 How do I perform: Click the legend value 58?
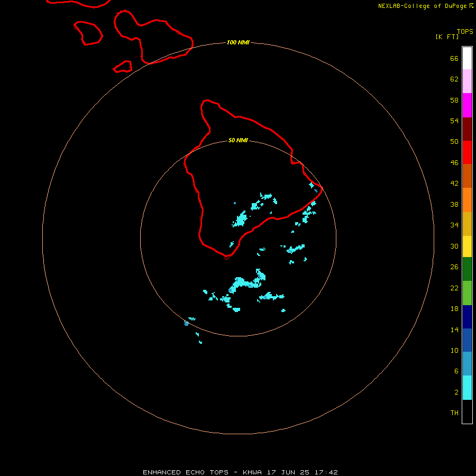454,100
